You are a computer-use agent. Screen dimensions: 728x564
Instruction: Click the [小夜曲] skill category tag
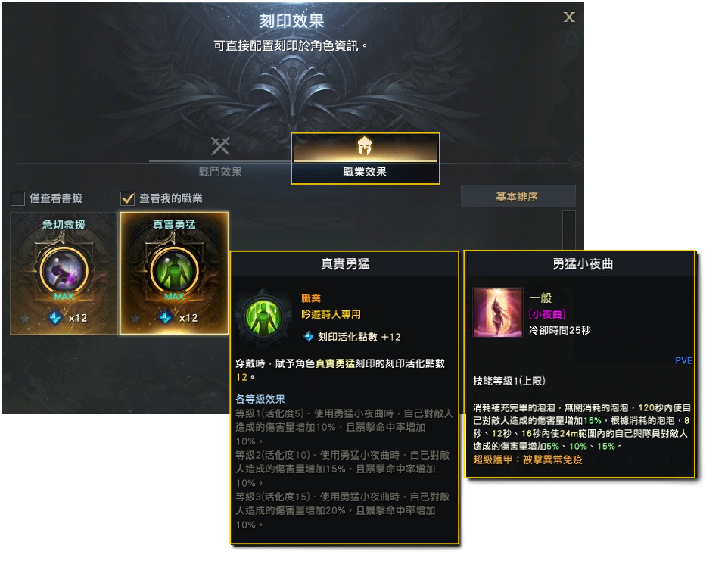(x=547, y=314)
